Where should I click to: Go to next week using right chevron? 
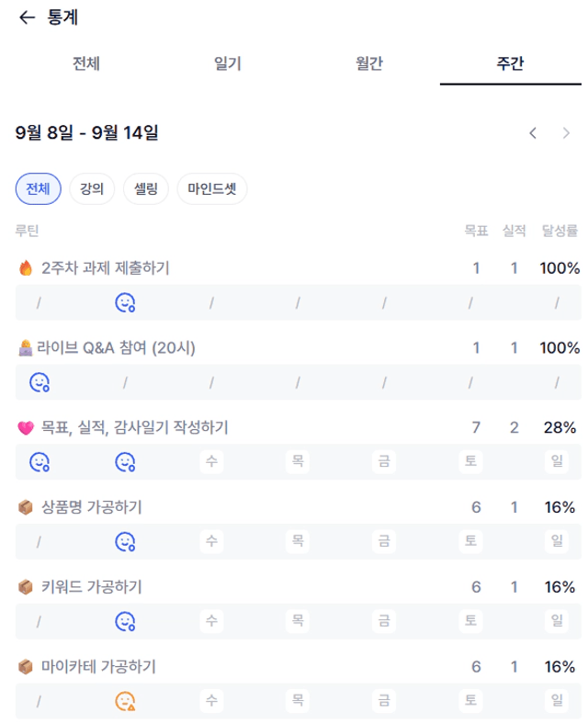(x=566, y=133)
